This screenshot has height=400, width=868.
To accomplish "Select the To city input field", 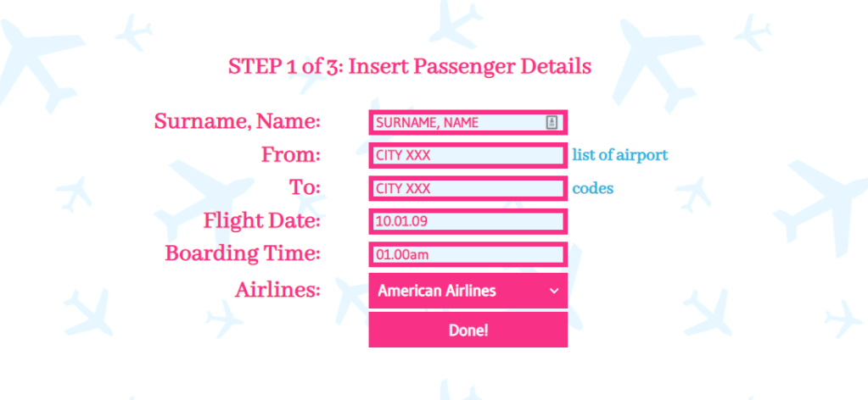I will click(468, 188).
